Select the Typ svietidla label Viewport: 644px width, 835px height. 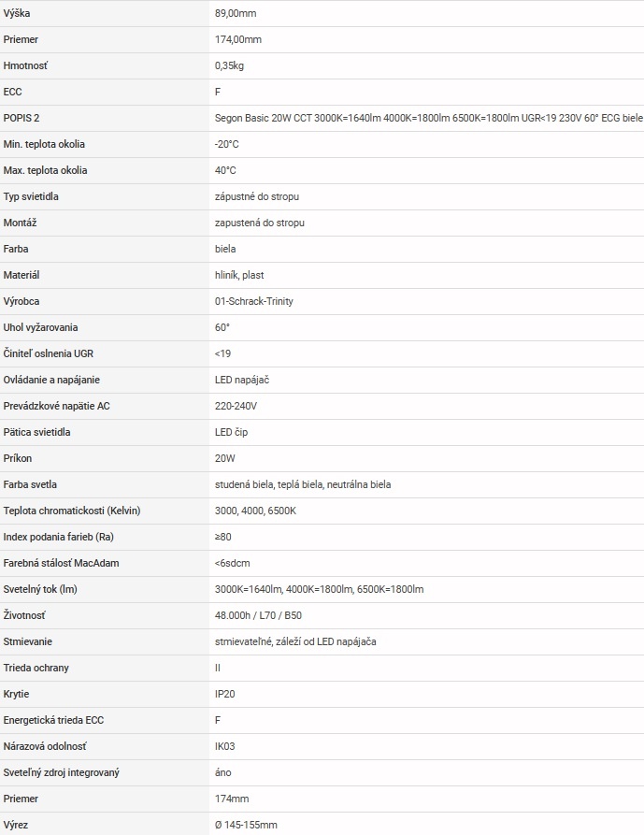pos(37,197)
